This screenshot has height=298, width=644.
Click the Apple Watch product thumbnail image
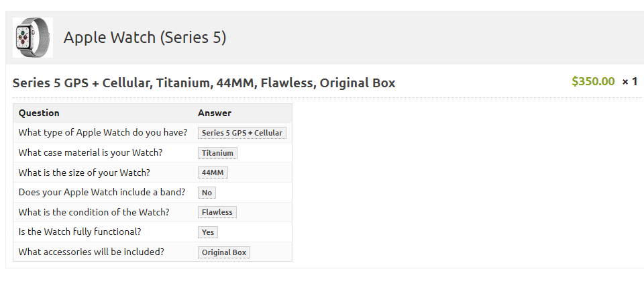tap(32, 38)
